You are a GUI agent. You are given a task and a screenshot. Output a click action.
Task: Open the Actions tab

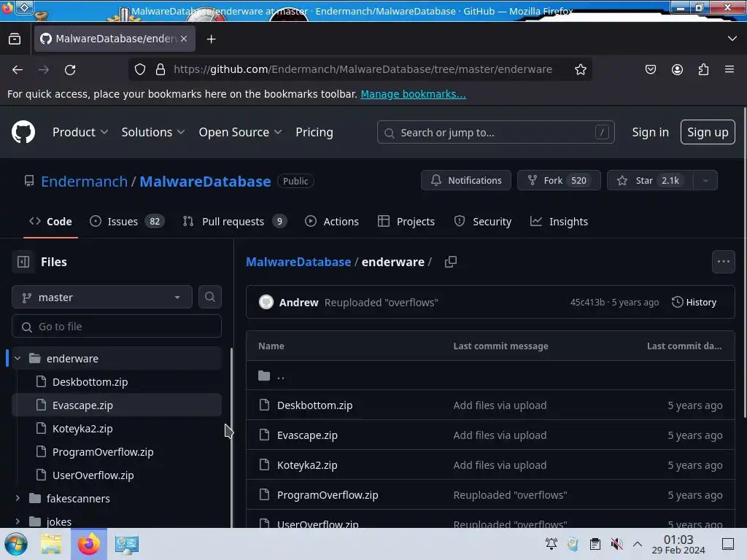click(x=332, y=222)
